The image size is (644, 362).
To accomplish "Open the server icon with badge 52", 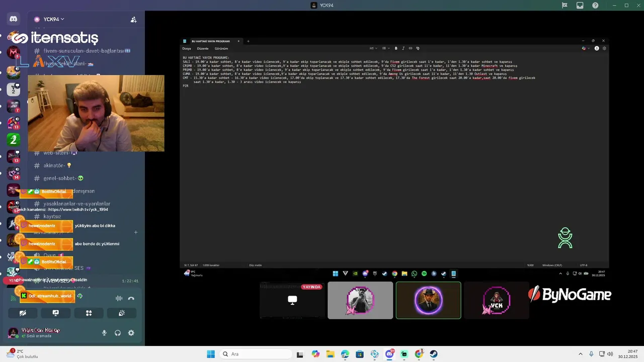I will pos(14,206).
